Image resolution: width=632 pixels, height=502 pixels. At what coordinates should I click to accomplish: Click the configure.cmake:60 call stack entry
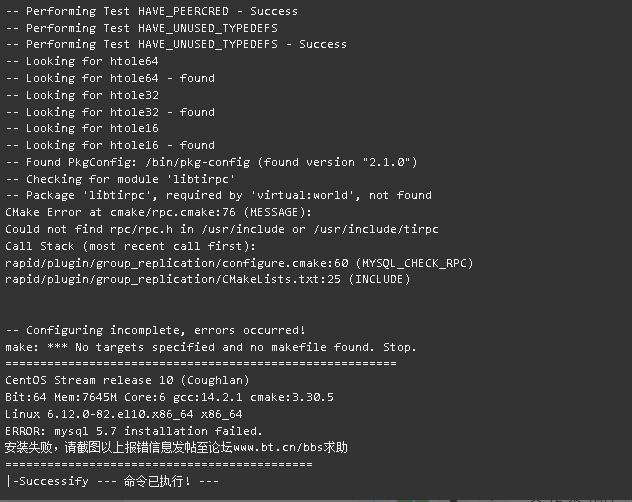tap(239, 263)
